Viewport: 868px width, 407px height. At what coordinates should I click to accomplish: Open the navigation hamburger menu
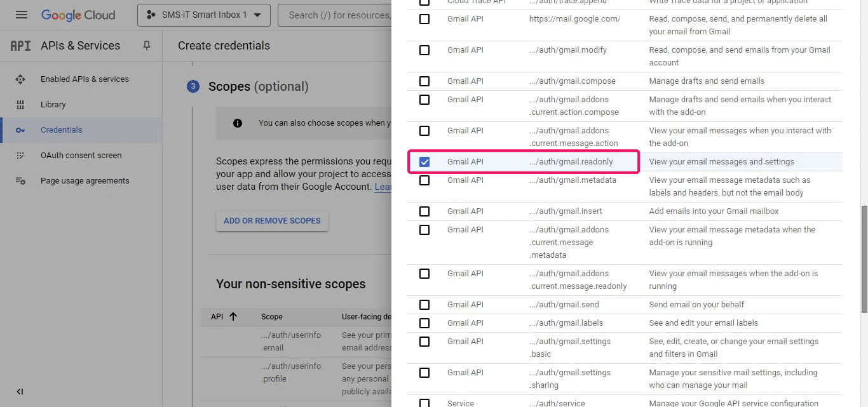(21, 15)
